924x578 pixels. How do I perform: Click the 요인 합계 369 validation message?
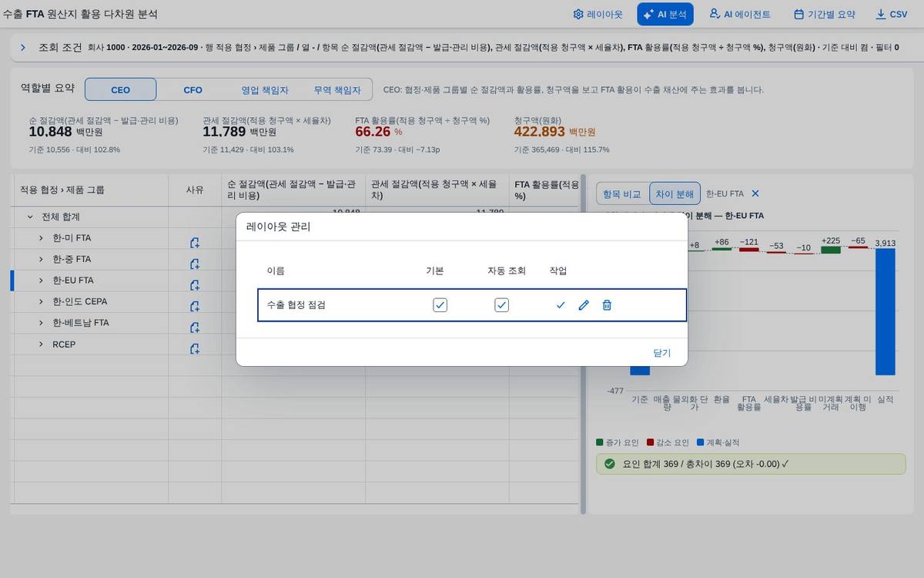click(x=751, y=464)
